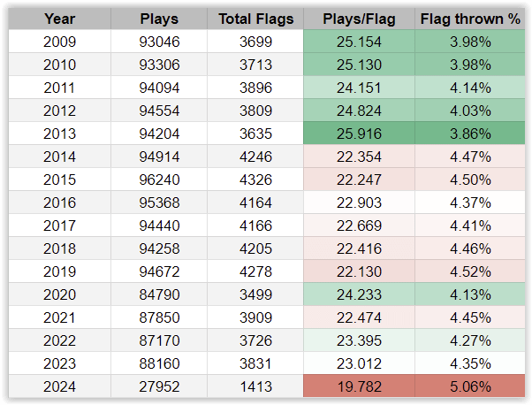Screen dimensions: 532x405
Task: Click the total flags value 4164
Action: point(255,202)
